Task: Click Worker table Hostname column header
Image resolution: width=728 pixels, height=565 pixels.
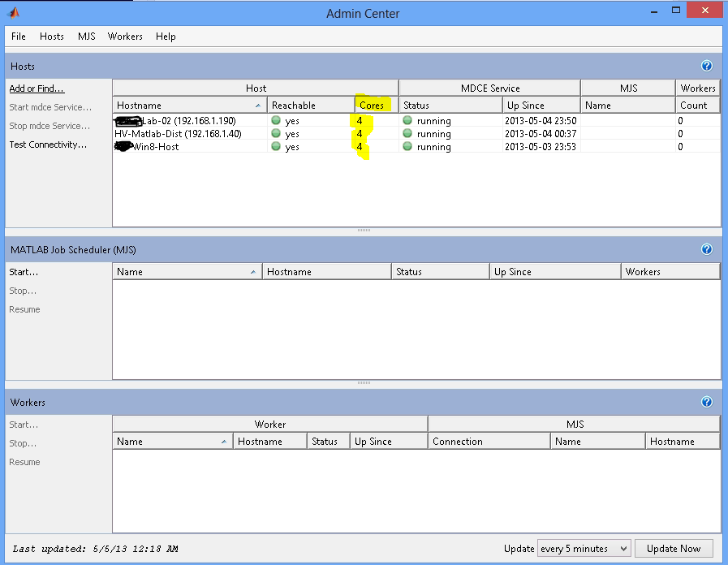Action: (x=270, y=441)
